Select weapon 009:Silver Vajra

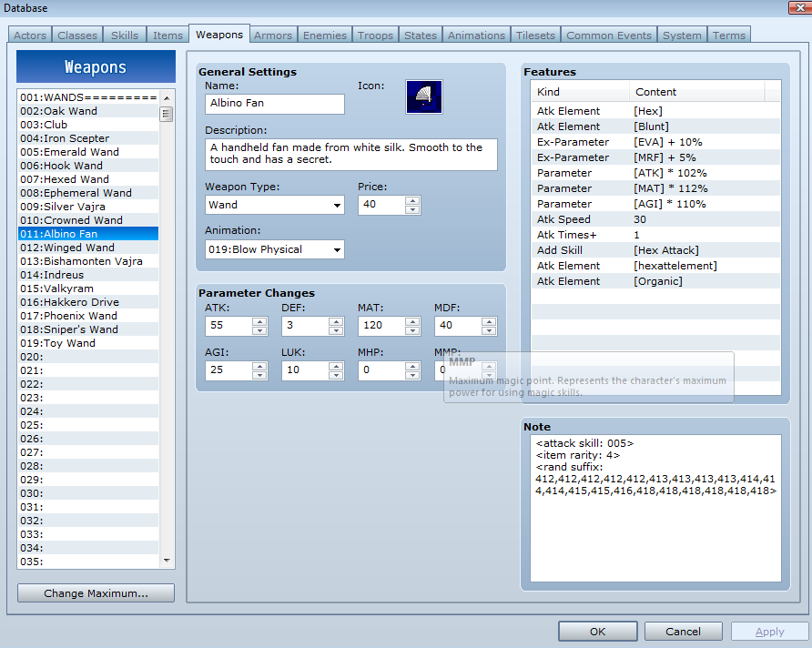pos(88,207)
